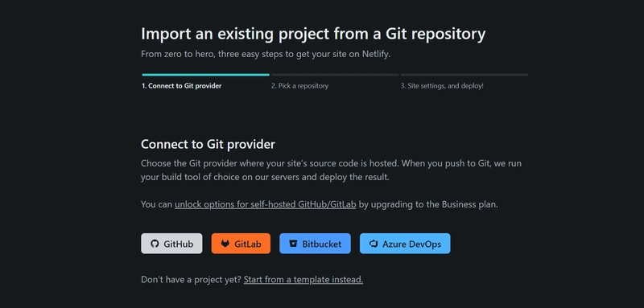
Task: Click the Bitbucket bucket logo icon
Action: tap(293, 244)
